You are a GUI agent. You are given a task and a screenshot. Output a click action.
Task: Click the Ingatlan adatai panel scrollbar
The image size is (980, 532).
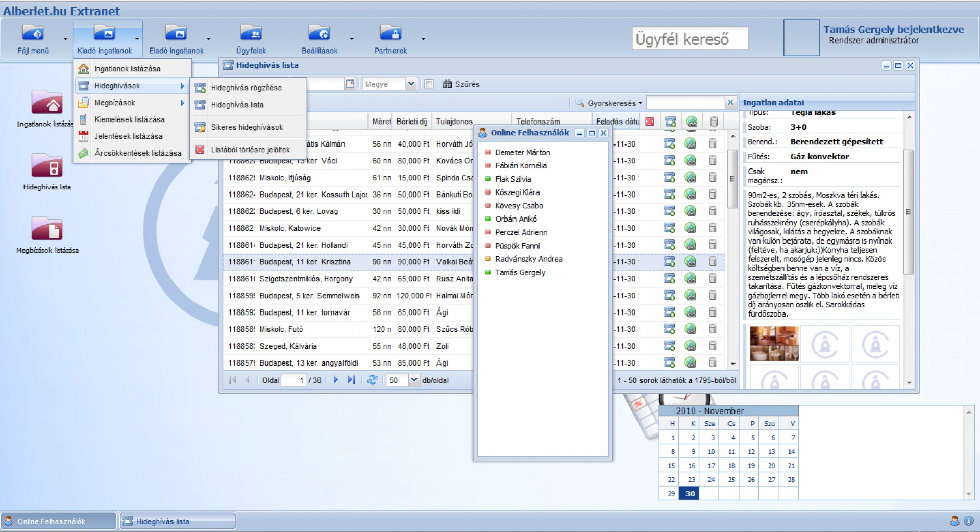coord(909,212)
